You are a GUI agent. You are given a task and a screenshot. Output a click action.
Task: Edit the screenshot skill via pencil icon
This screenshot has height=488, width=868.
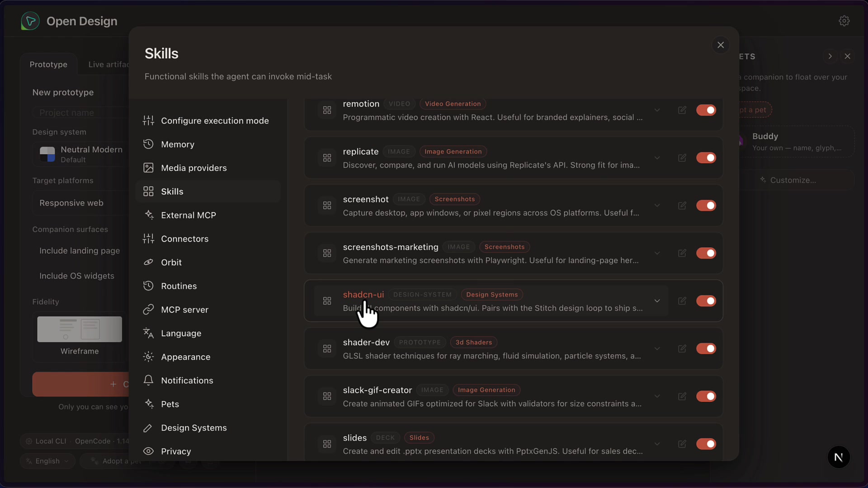click(682, 206)
